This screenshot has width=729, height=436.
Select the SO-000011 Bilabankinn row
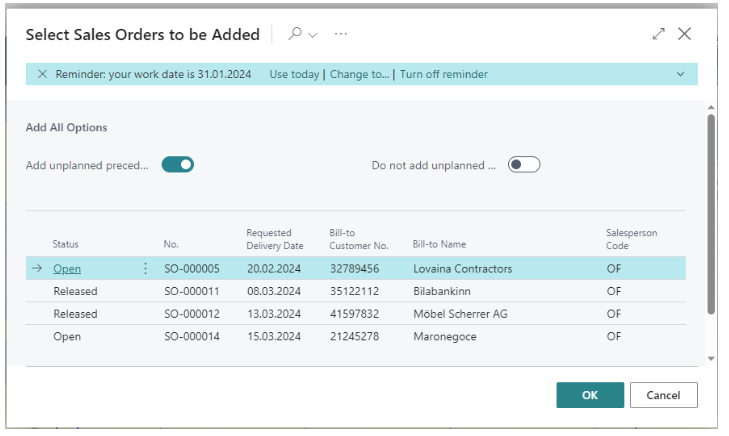(356, 291)
